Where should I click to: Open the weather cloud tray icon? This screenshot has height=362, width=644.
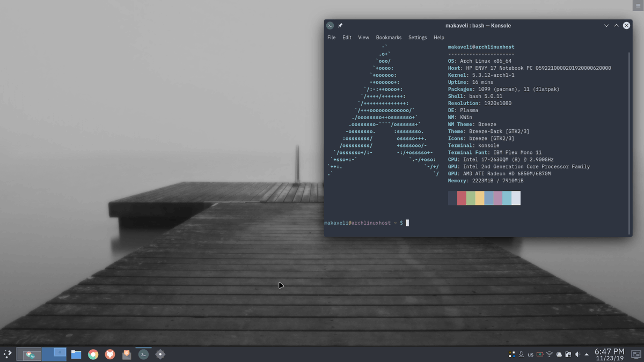click(x=559, y=354)
